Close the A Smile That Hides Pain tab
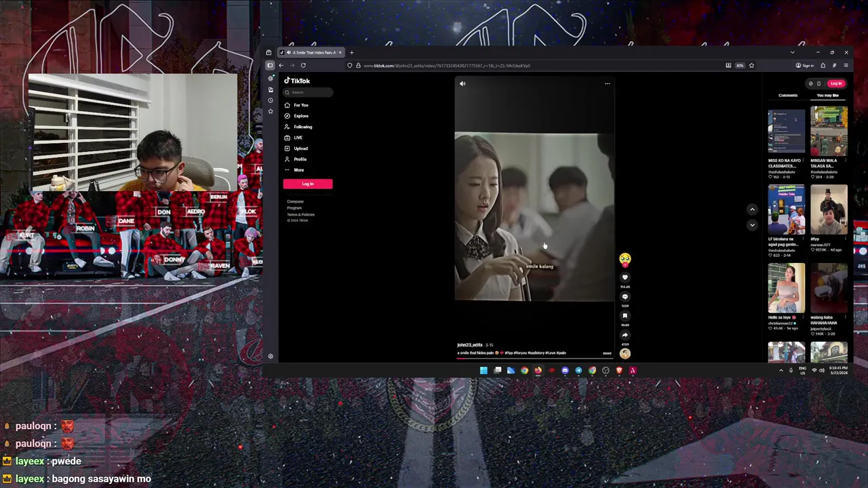The image size is (868, 488). (340, 53)
